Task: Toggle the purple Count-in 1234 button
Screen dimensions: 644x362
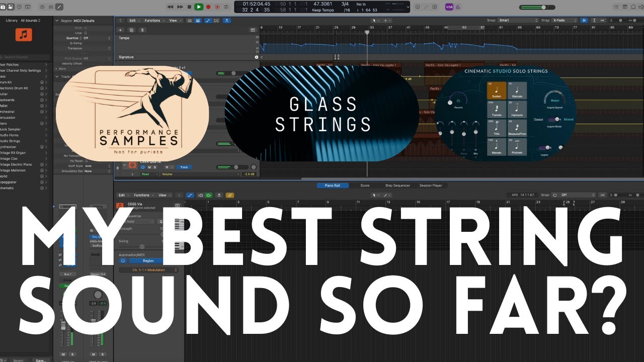Action: click(x=449, y=7)
